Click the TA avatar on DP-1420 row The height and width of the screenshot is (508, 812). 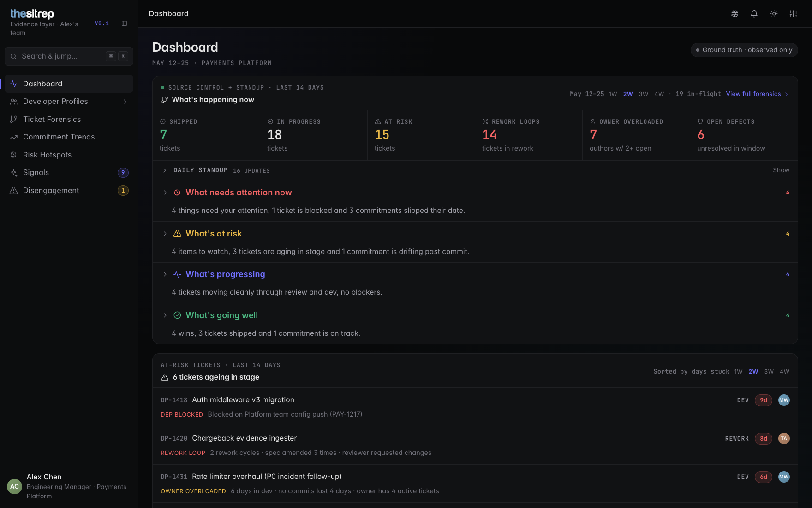coord(784,439)
